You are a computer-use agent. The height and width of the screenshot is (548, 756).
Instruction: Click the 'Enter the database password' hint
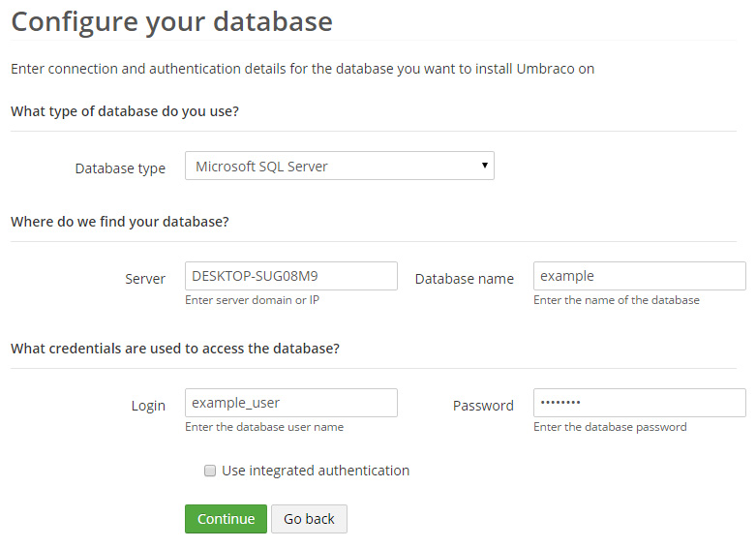610,427
